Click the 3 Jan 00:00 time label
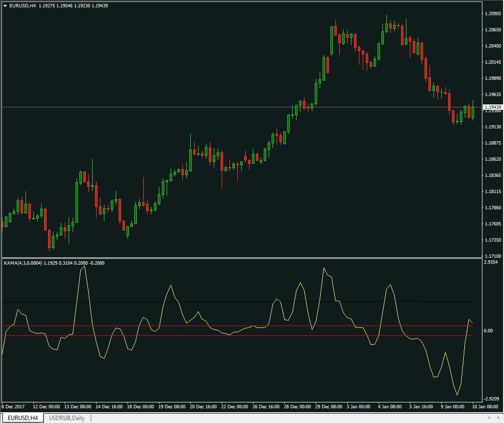 (358, 407)
